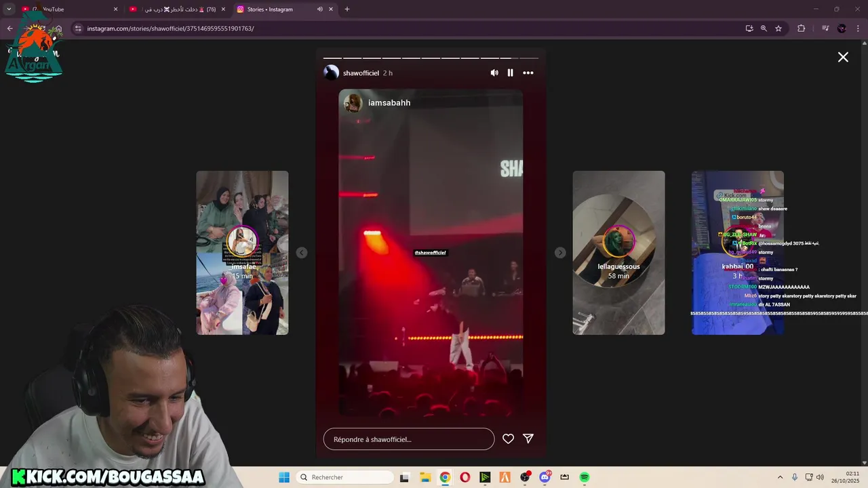Screen dimensions: 868x488
Task: Close the first YouTube tab
Action: click(x=115, y=9)
